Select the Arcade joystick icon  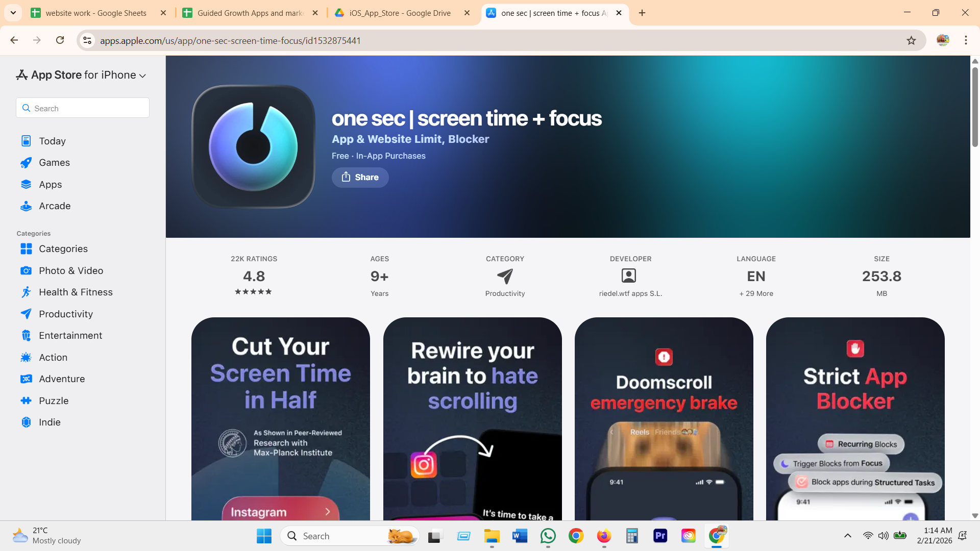coord(26,206)
